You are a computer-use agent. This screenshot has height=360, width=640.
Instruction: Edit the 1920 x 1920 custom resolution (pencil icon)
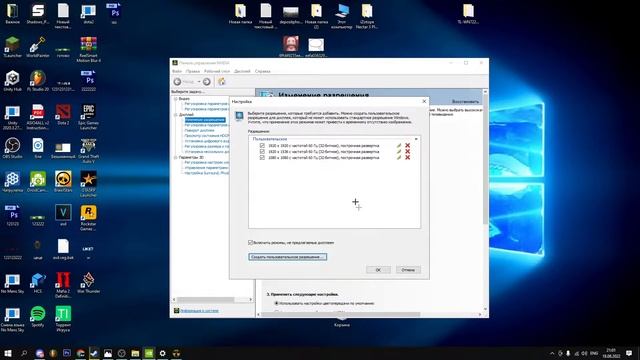coord(399,145)
